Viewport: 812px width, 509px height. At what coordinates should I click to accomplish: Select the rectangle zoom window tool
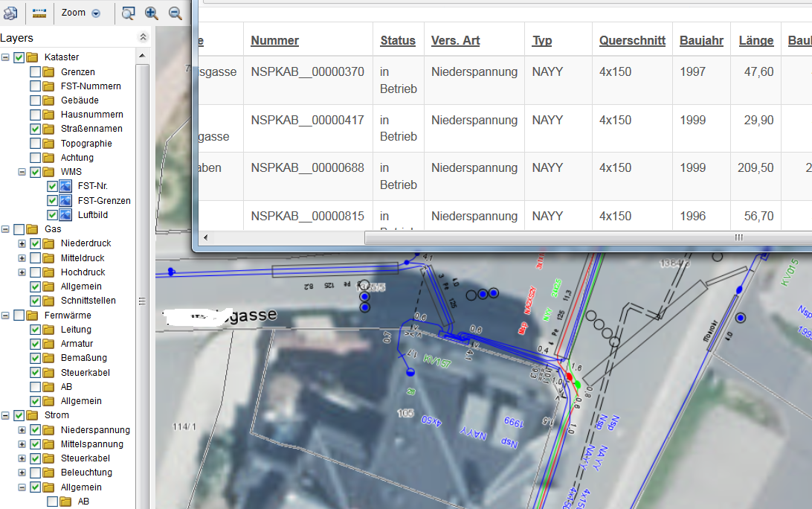coord(128,13)
